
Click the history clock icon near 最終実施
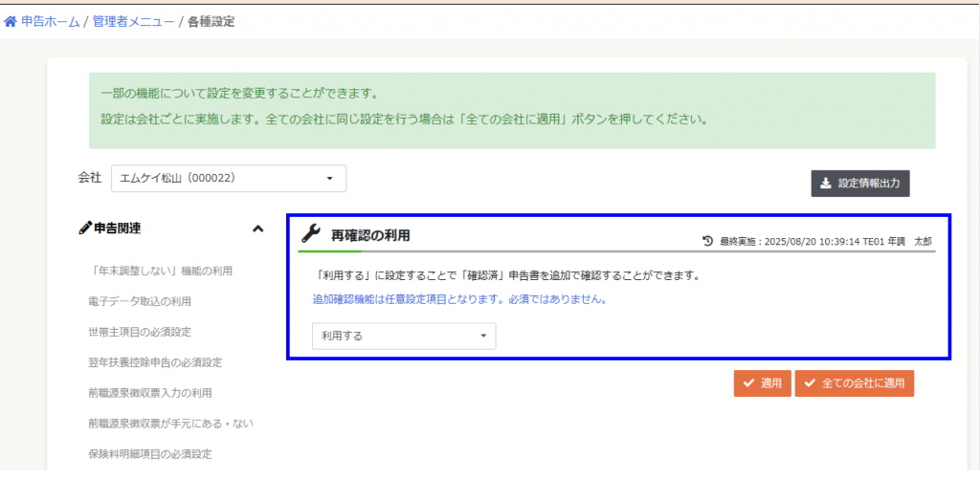tap(708, 240)
